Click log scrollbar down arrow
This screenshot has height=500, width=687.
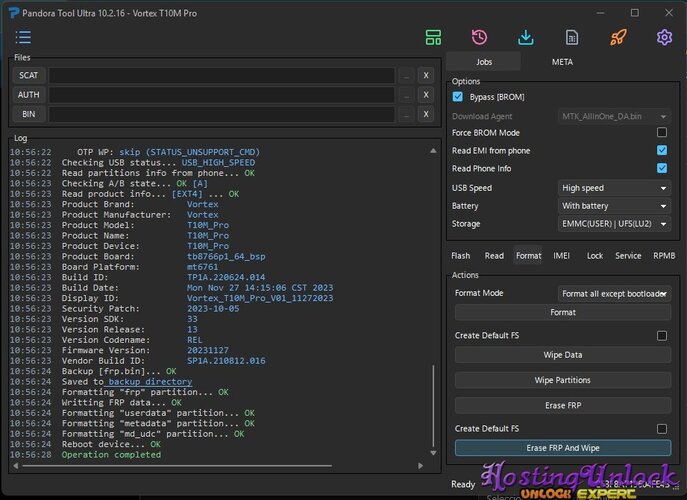[433, 453]
